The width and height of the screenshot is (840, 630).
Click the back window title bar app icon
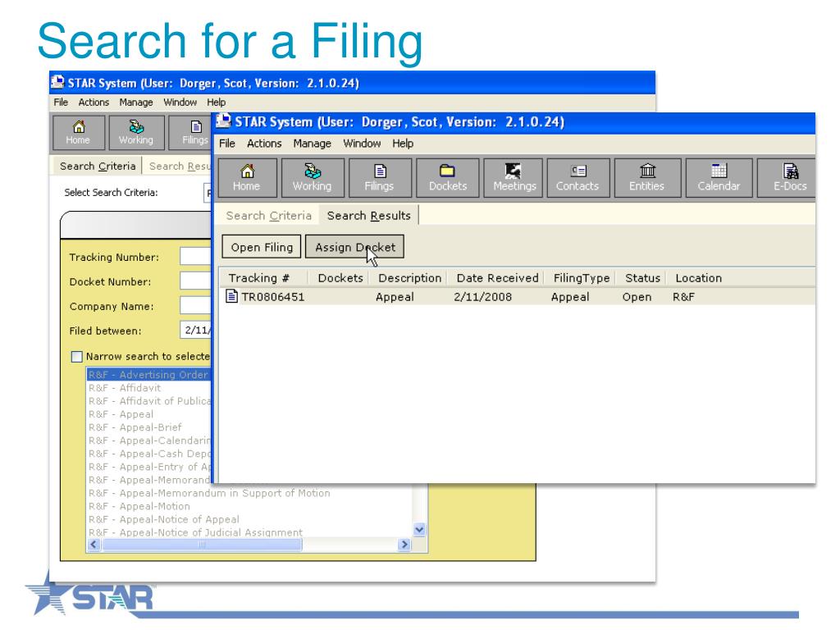click(x=57, y=82)
